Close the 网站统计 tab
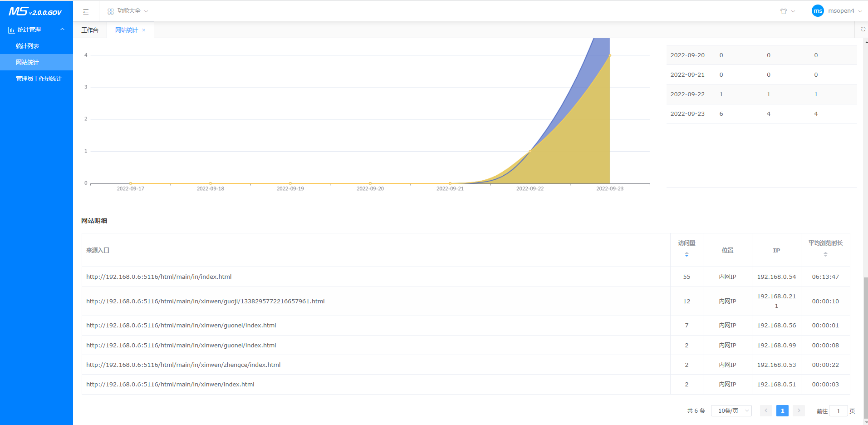868x425 pixels. [x=144, y=30]
